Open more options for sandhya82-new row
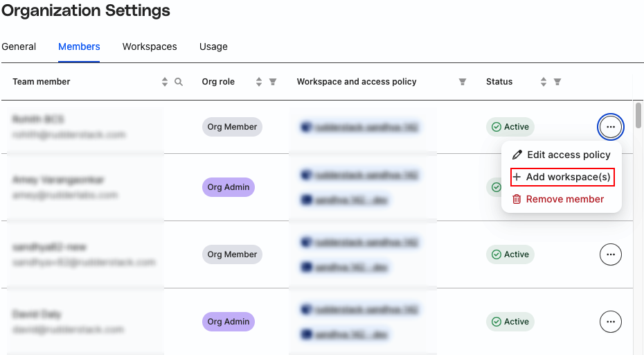The height and width of the screenshot is (355, 644). [611, 254]
